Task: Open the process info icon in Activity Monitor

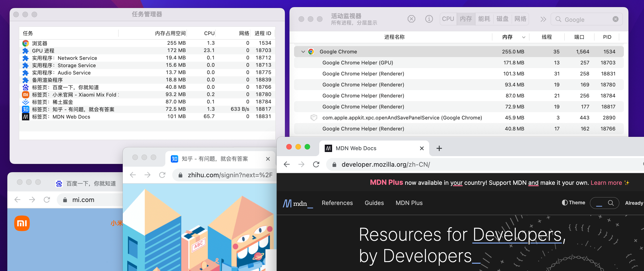Action: (429, 19)
